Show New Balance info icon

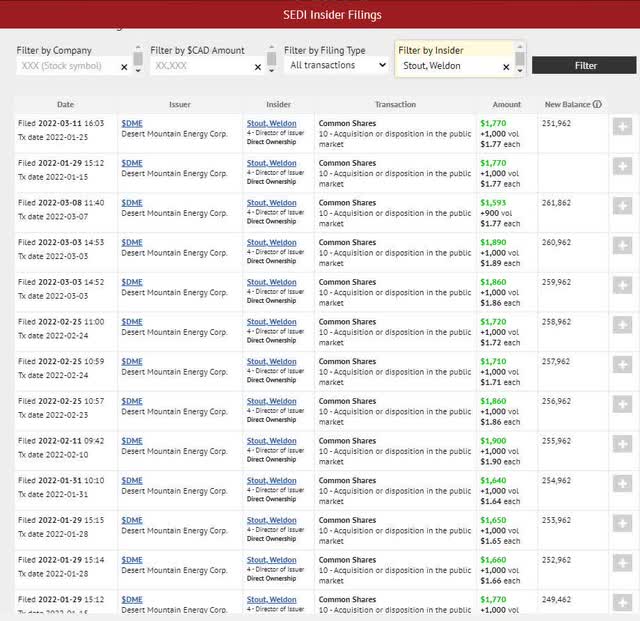coord(597,104)
